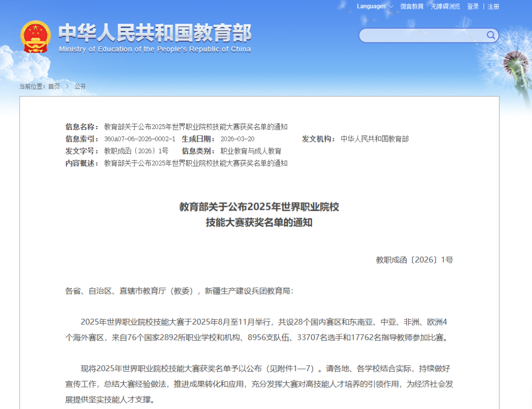Click the 中华人民共和国教育部 header site title
This screenshot has width=532, height=409.
(155, 33)
